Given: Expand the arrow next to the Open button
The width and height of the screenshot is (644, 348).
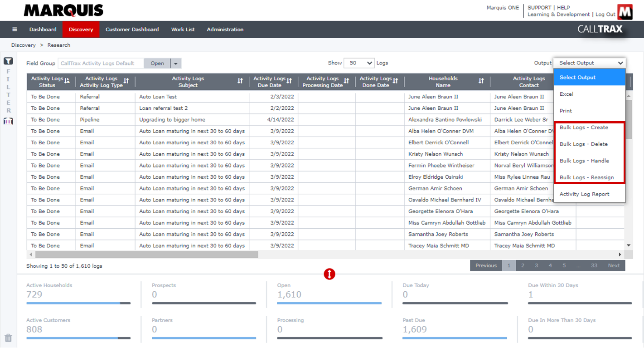Looking at the screenshot, I should (175, 63).
